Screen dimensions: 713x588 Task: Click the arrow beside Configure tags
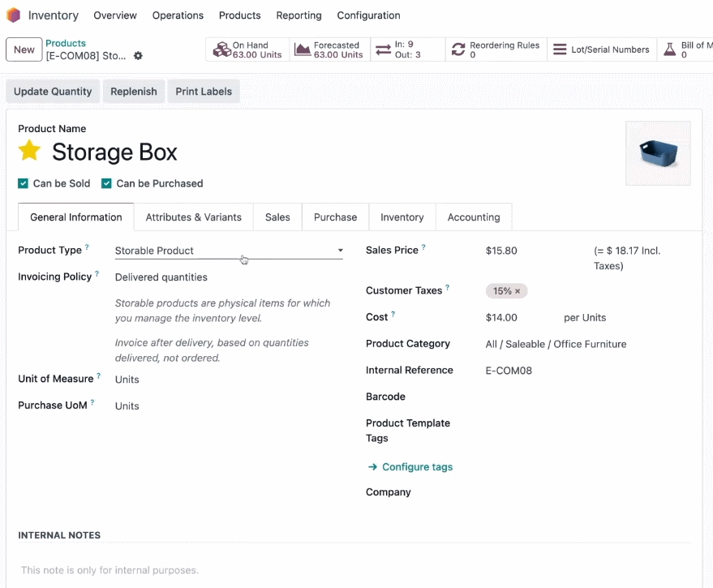pos(372,467)
